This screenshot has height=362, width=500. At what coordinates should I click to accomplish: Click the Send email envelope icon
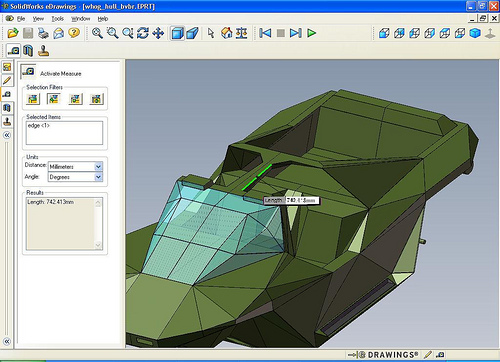click(59, 33)
